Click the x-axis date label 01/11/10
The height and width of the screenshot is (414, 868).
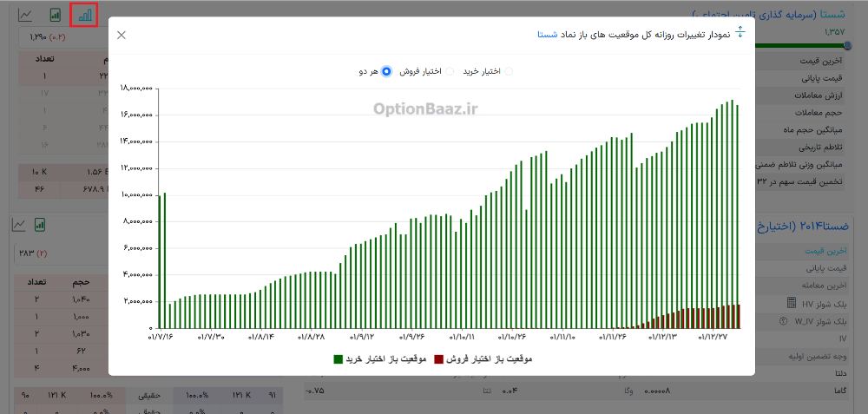[x=562, y=337]
